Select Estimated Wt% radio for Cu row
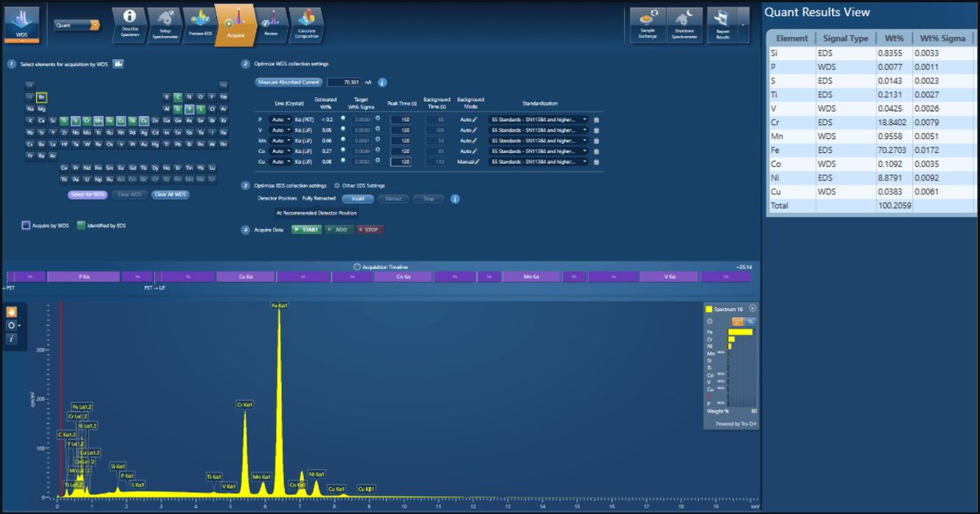This screenshot has height=514, width=980. 343,162
